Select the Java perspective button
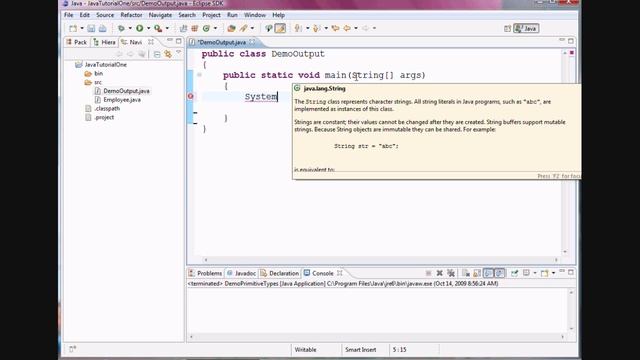The height and width of the screenshot is (360, 640). 526,28
